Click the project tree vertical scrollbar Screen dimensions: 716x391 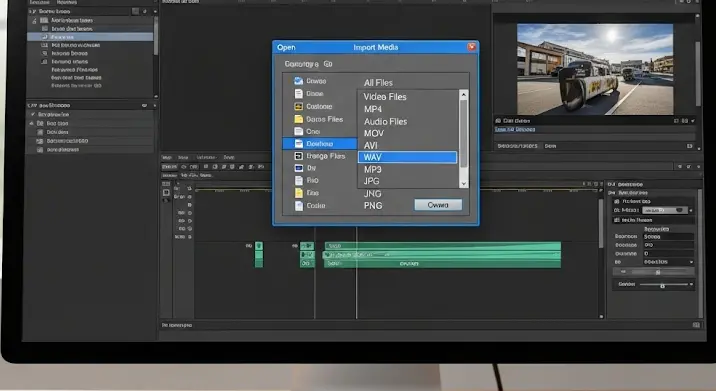pos(156,37)
